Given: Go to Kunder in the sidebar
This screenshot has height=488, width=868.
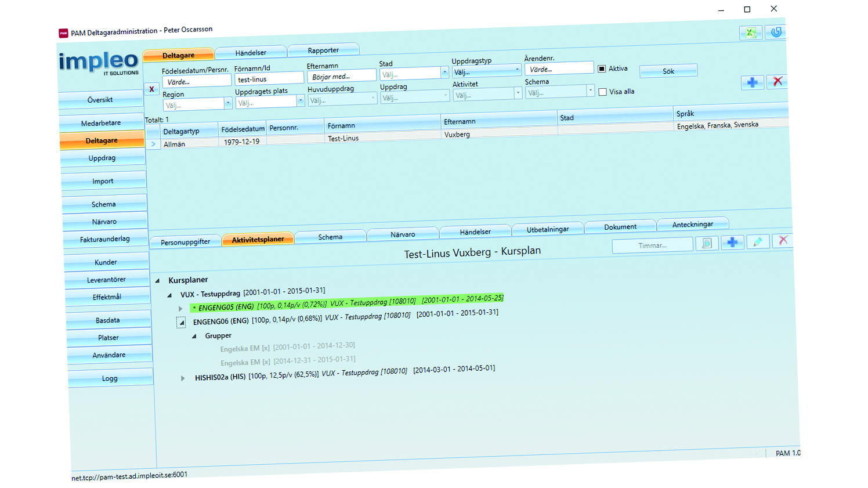Looking at the screenshot, I should tap(106, 262).
